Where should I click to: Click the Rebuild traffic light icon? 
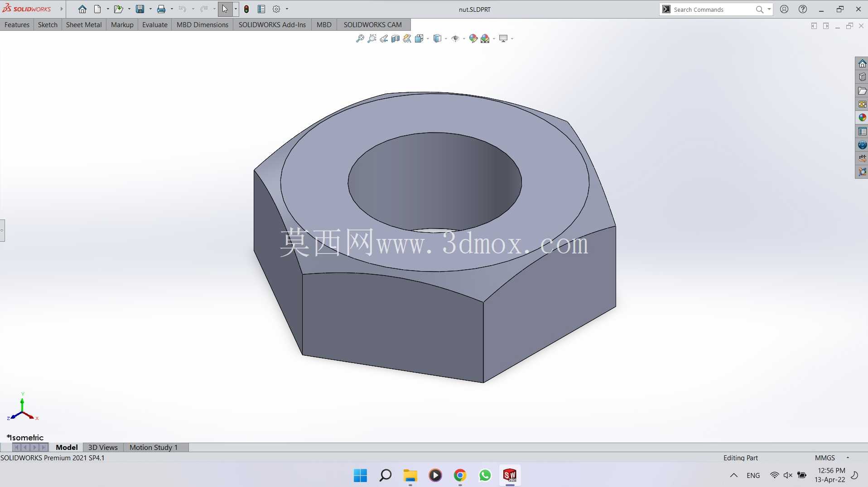pyautogui.click(x=246, y=9)
